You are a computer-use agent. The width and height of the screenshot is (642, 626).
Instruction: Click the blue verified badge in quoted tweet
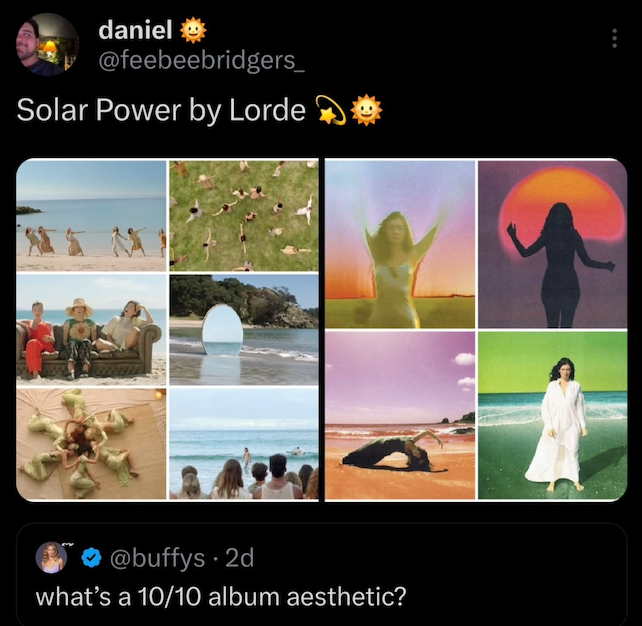point(91,557)
